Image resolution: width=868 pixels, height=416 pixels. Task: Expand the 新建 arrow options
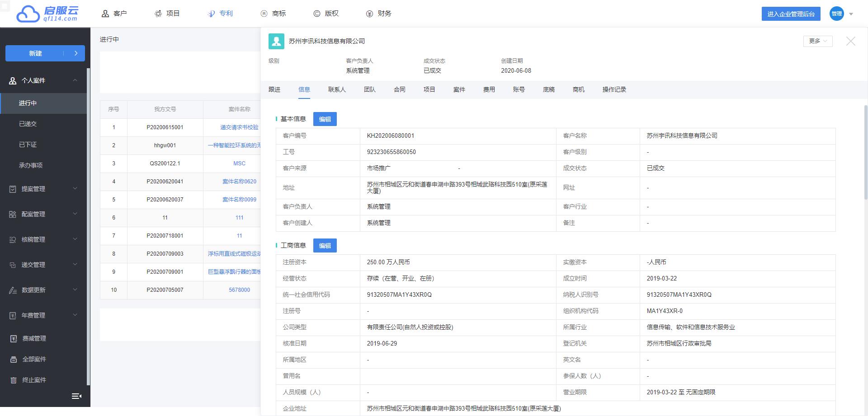(x=76, y=53)
